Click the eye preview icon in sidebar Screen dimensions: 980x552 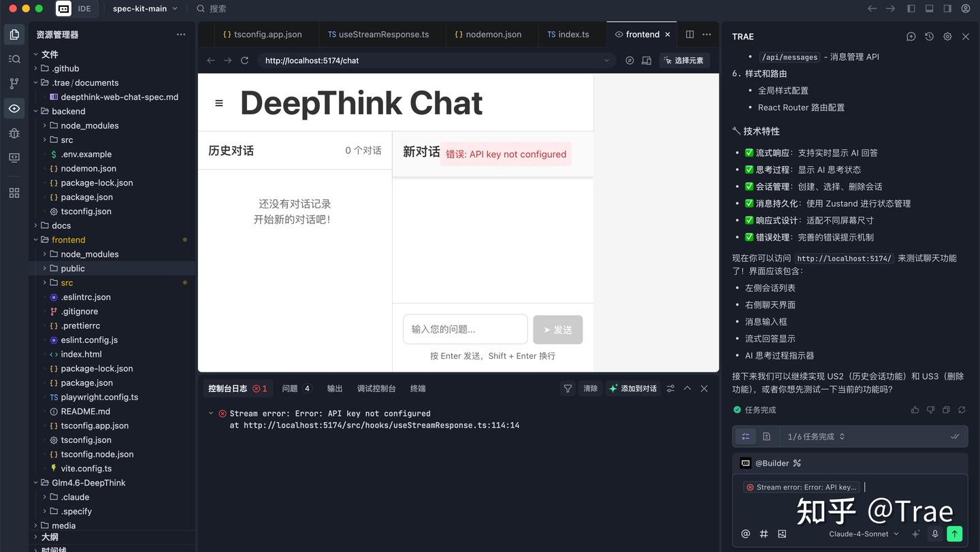point(14,108)
